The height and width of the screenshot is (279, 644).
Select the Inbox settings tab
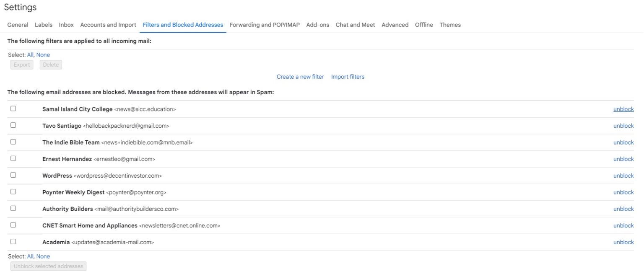(66, 25)
